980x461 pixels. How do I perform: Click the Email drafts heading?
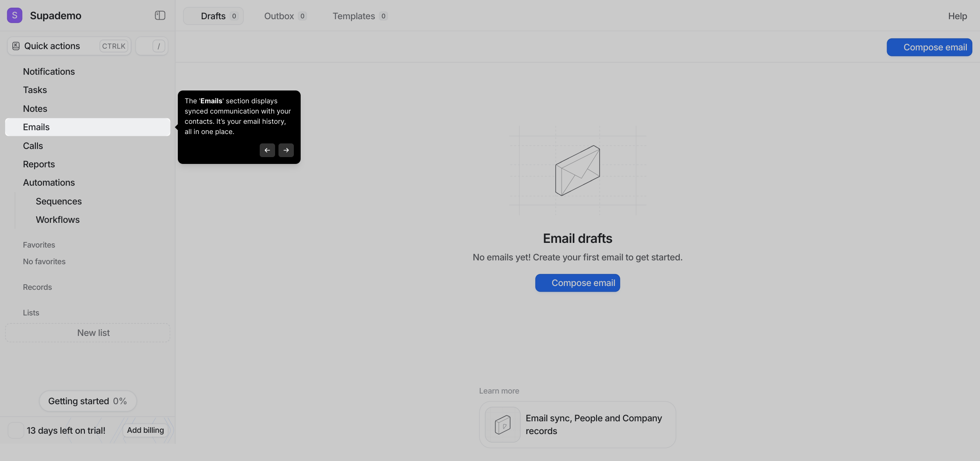point(577,239)
